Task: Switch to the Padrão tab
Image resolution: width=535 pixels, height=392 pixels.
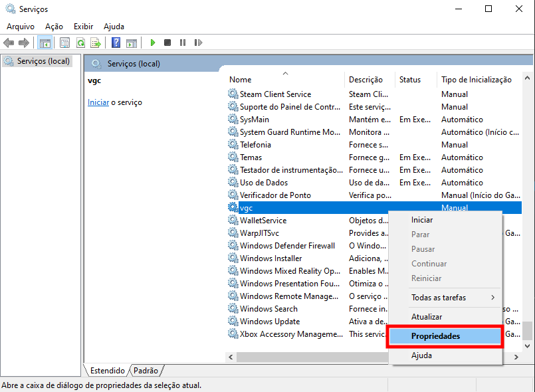Action: (146, 371)
